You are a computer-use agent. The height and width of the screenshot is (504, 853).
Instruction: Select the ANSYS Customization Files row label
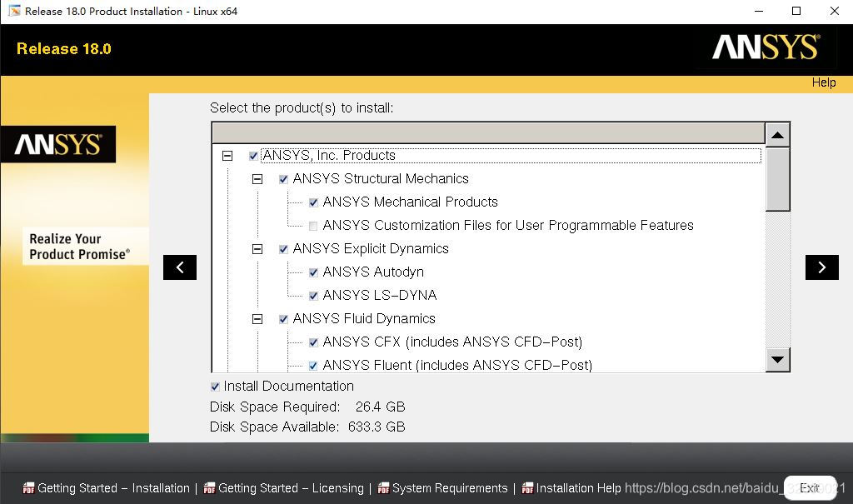point(508,226)
